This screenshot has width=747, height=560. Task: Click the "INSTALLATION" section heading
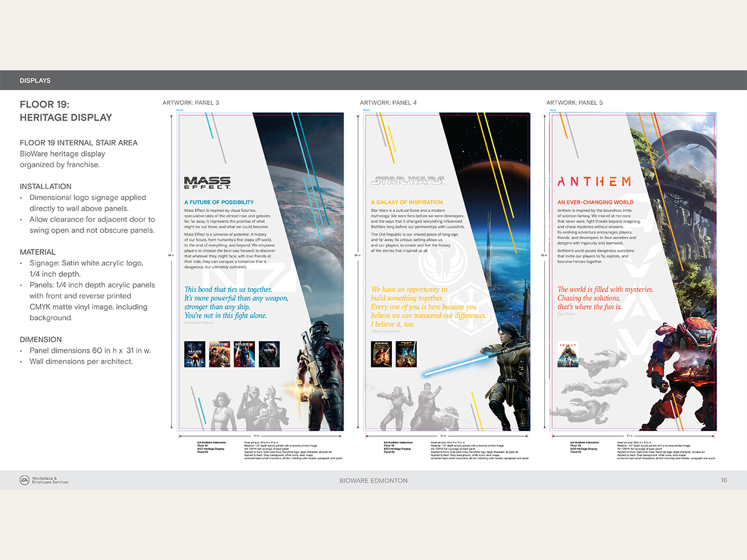pos(46,187)
